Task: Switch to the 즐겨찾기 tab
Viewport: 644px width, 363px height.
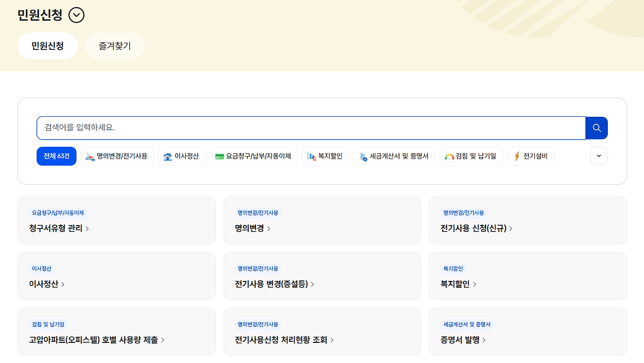Action: click(x=115, y=46)
